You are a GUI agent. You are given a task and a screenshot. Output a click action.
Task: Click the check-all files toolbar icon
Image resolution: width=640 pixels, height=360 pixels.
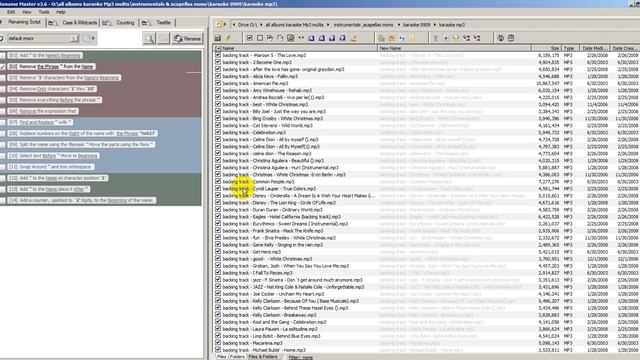(x=249, y=38)
